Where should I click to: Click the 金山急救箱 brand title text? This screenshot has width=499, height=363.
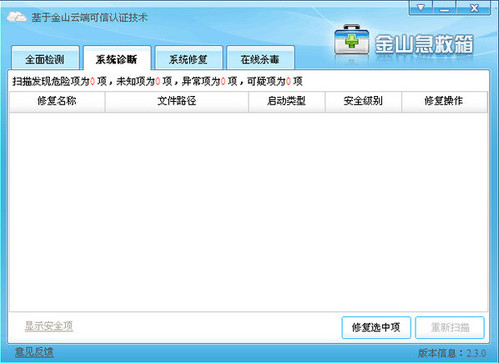tap(424, 44)
